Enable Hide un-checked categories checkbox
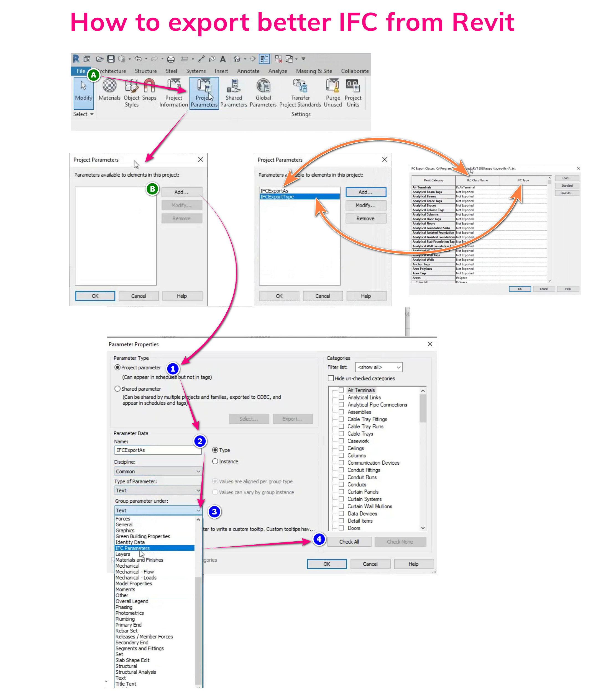The height and width of the screenshot is (700, 591). pyautogui.click(x=331, y=378)
